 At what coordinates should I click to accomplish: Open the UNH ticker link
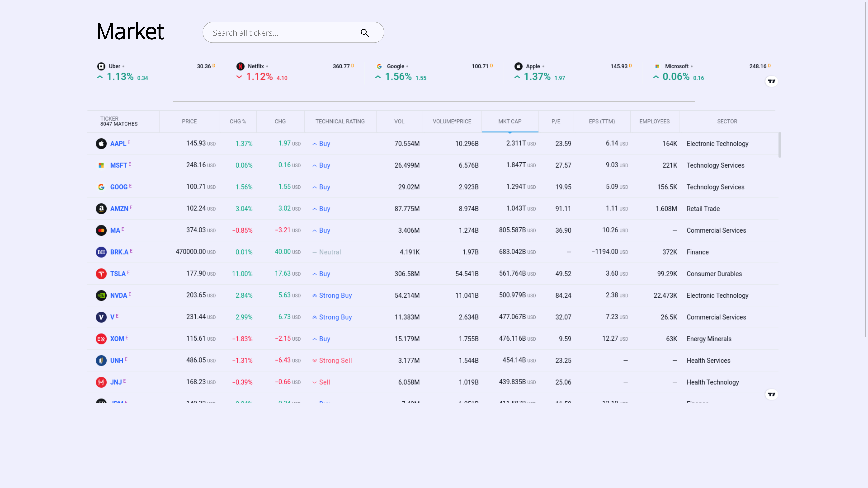117,361
